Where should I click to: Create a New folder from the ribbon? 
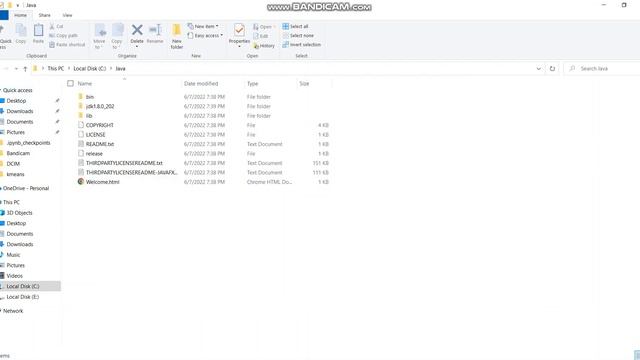177,36
